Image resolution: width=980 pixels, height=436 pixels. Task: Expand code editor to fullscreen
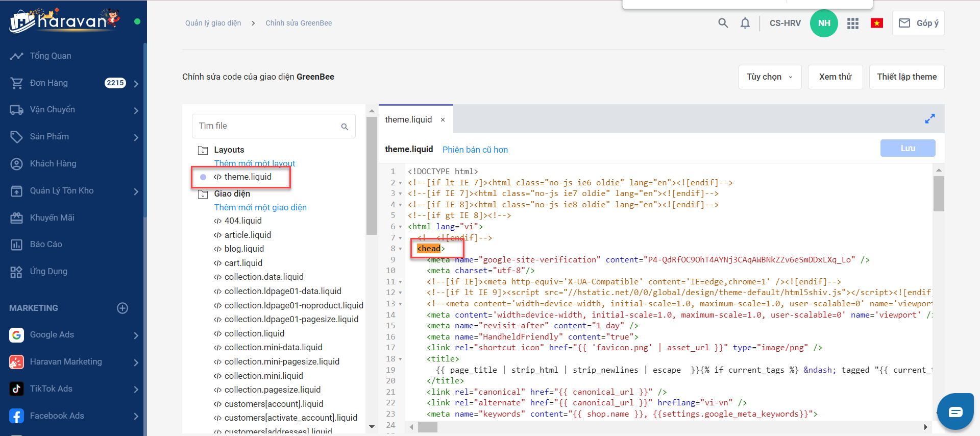coord(929,118)
